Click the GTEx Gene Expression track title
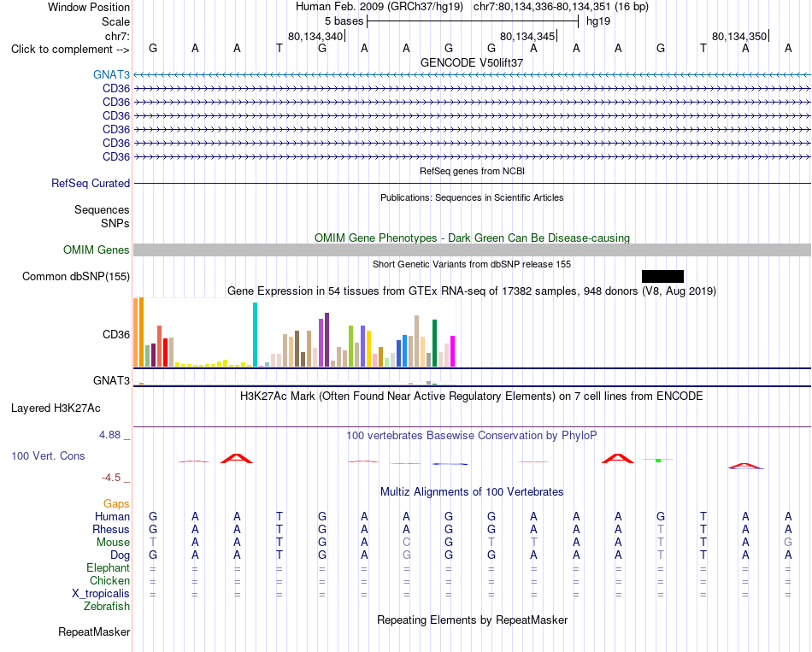The height and width of the screenshot is (652, 812). click(472, 291)
